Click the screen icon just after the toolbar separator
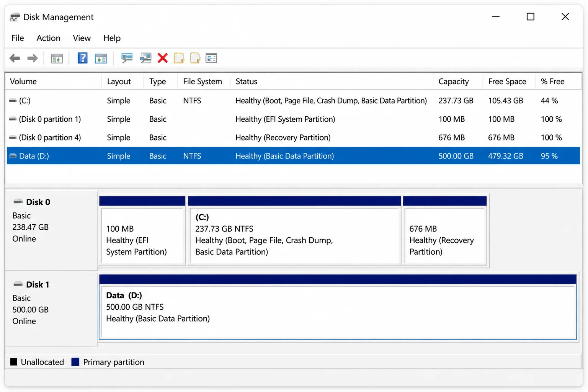The height and width of the screenshot is (392, 588). pyautogui.click(x=127, y=58)
